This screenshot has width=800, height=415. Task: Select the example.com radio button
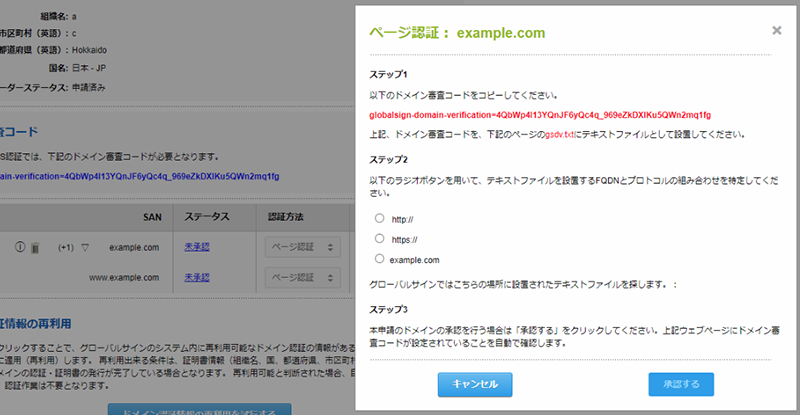pyautogui.click(x=379, y=259)
